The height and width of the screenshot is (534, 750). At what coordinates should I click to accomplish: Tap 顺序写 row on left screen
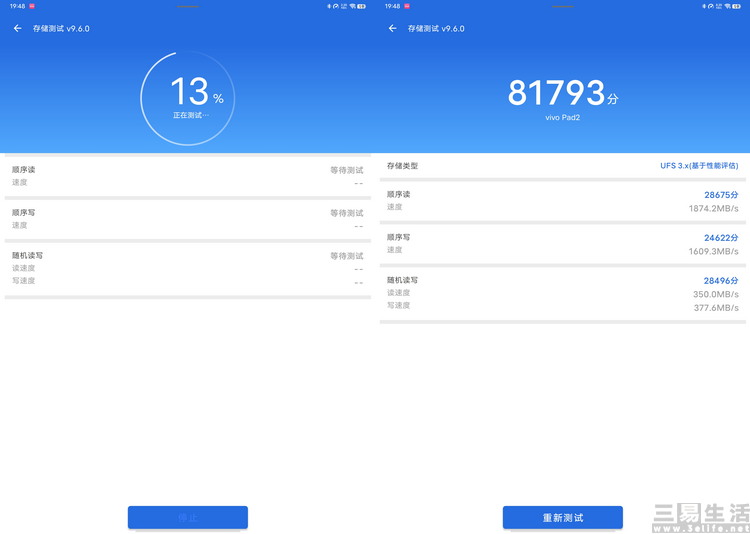[x=188, y=219]
